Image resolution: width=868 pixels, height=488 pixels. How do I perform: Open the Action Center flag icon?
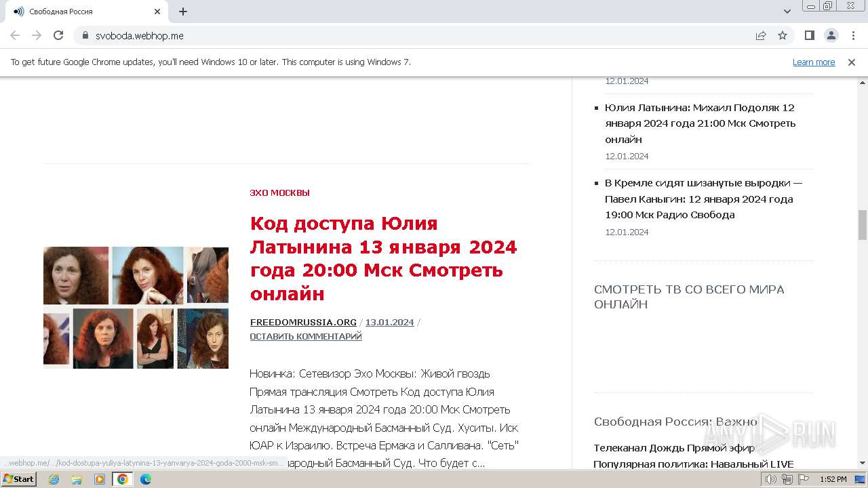(x=804, y=479)
